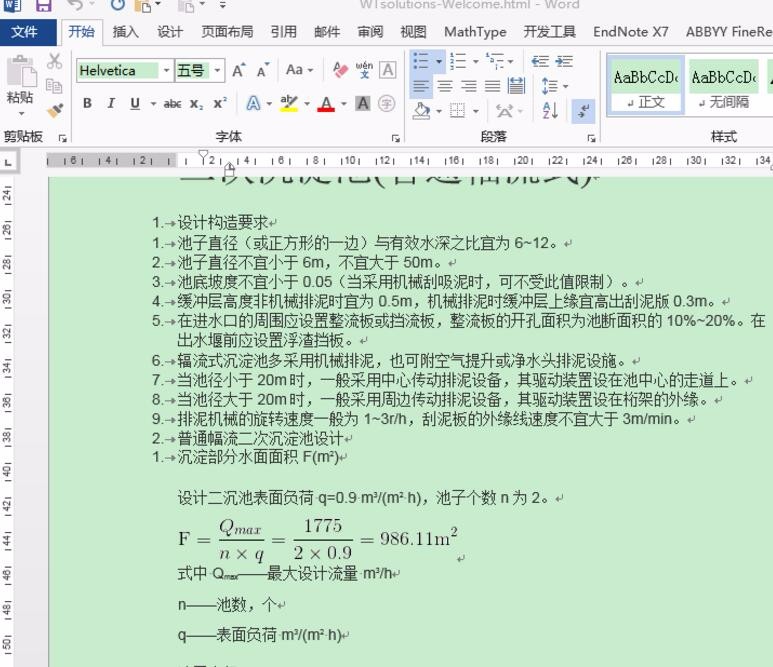
Task: Open the EndNote X7 tab
Action: 631,32
